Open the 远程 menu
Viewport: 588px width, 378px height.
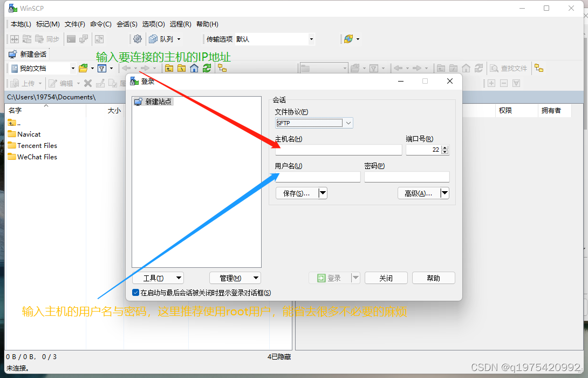(x=180, y=24)
